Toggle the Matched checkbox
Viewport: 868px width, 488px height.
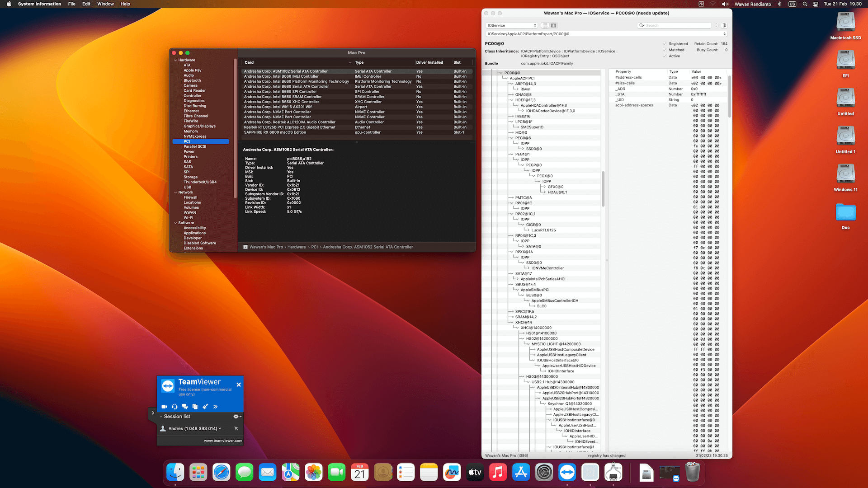pos(665,50)
